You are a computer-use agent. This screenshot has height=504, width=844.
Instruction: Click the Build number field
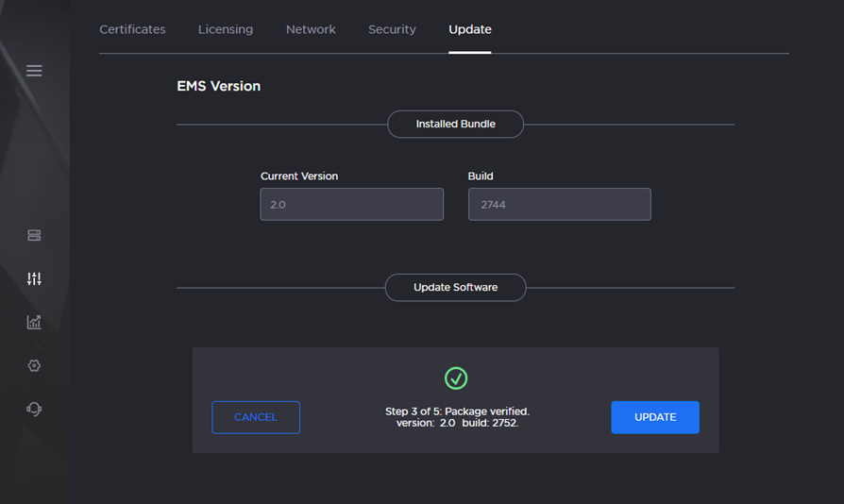[x=559, y=204]
